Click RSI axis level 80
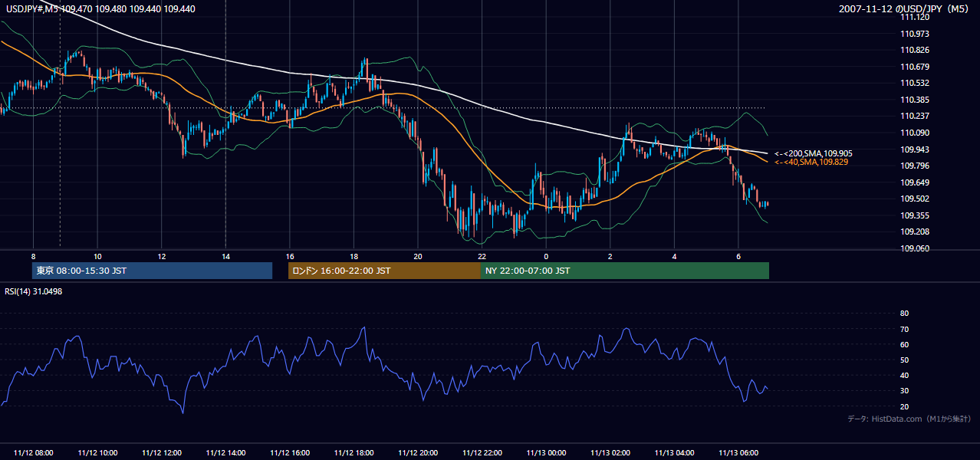Image resolution: width=980 pixels, height=460 pixels. click(904, 314)
